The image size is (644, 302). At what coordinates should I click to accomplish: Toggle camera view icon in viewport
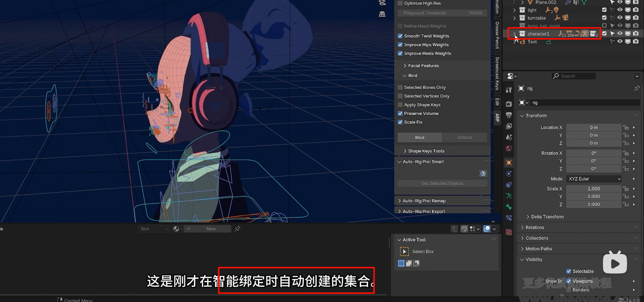tap(382, 3)
